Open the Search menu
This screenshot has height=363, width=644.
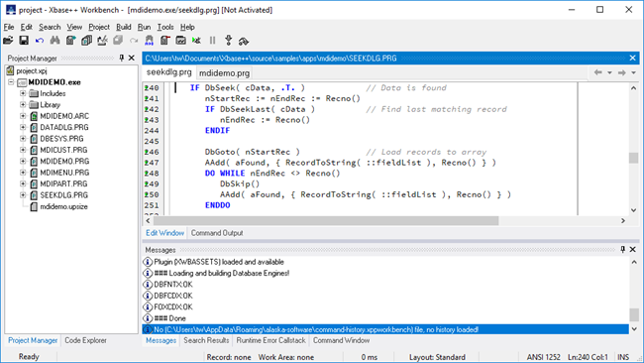(50, 27)
